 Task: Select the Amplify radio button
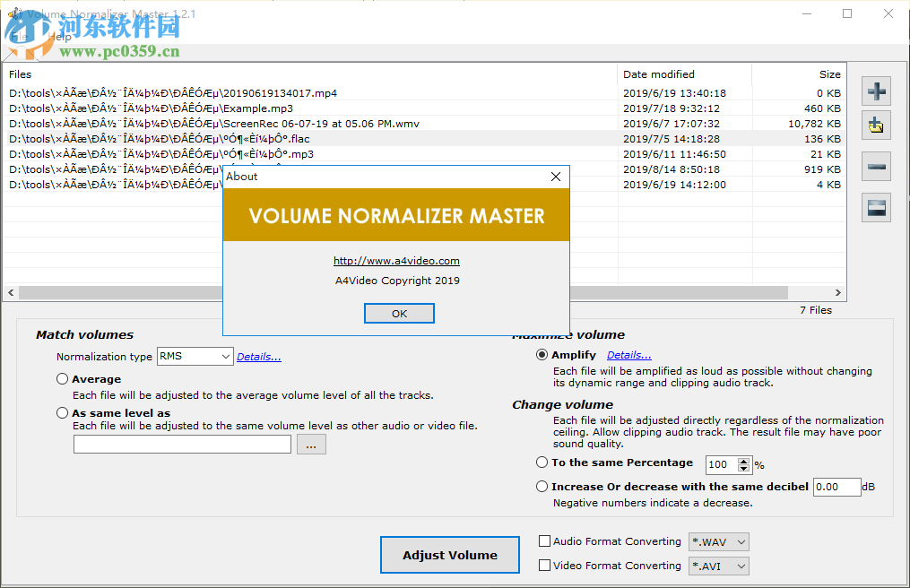(x=542, y=354)
